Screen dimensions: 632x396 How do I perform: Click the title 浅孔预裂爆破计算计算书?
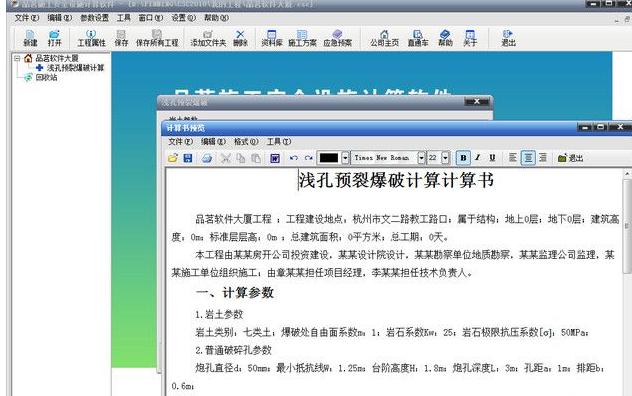396,180
